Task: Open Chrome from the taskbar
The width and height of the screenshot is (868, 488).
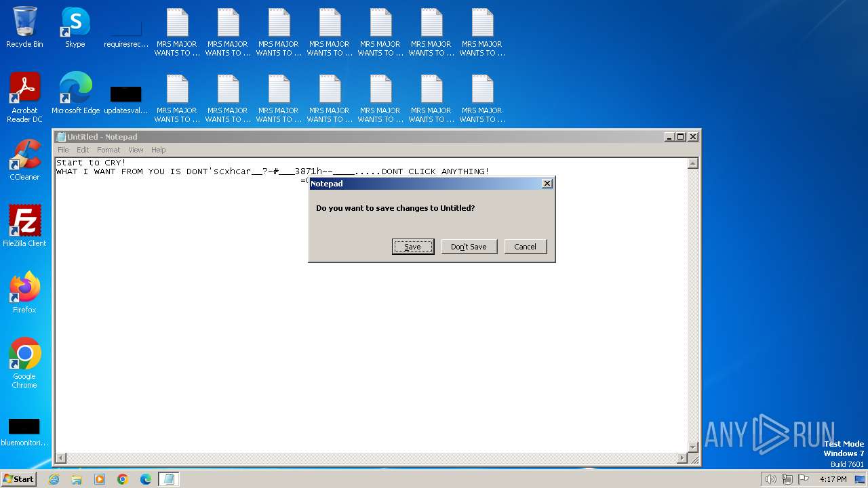Action: pyautogui.click(x=123, y=479)
